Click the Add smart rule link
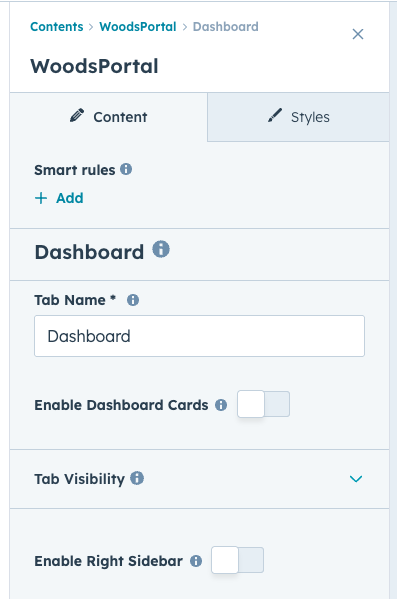Screen dimensions: 397x599 (70, 198)
